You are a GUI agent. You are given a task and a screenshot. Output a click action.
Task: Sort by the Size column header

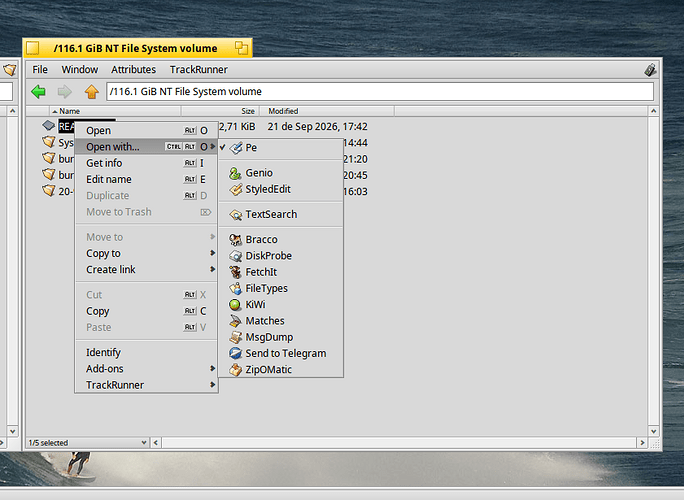220,111
